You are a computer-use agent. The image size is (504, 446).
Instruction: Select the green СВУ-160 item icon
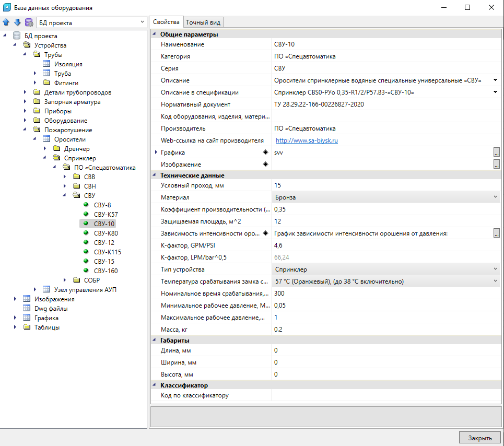86,270
